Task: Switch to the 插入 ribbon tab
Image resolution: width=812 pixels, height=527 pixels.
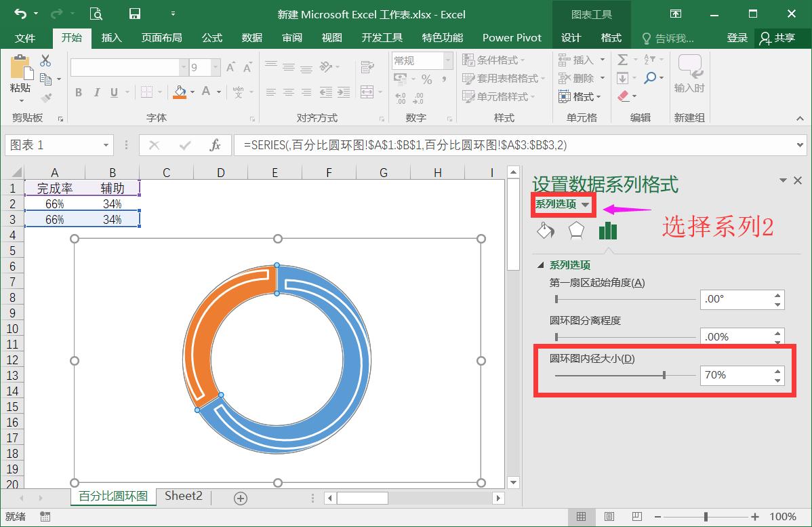Action: pos(111,38)
